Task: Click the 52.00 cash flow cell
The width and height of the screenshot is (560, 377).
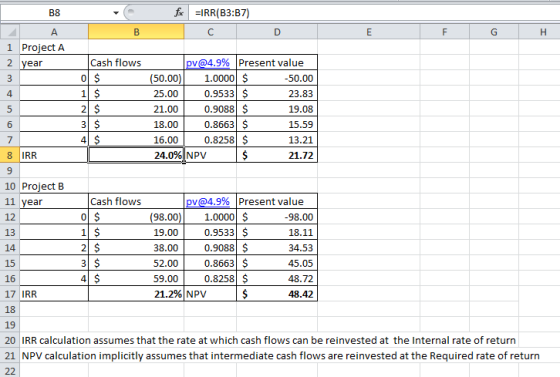Action: coord(136,263)
